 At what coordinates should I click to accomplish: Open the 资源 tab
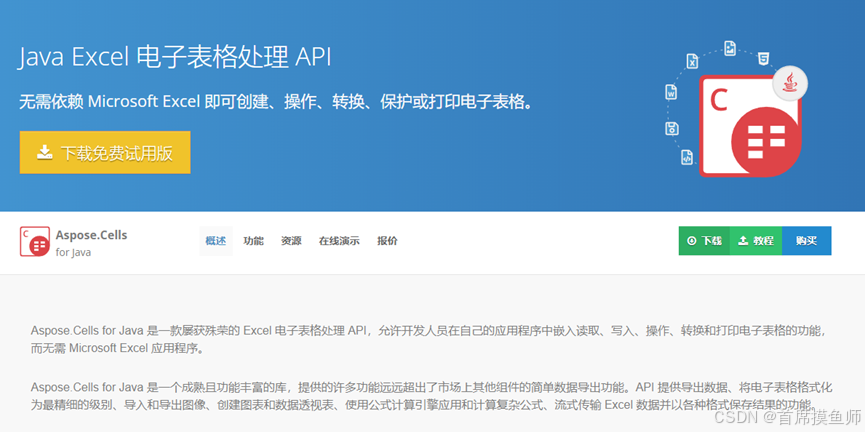coord(291,241)
